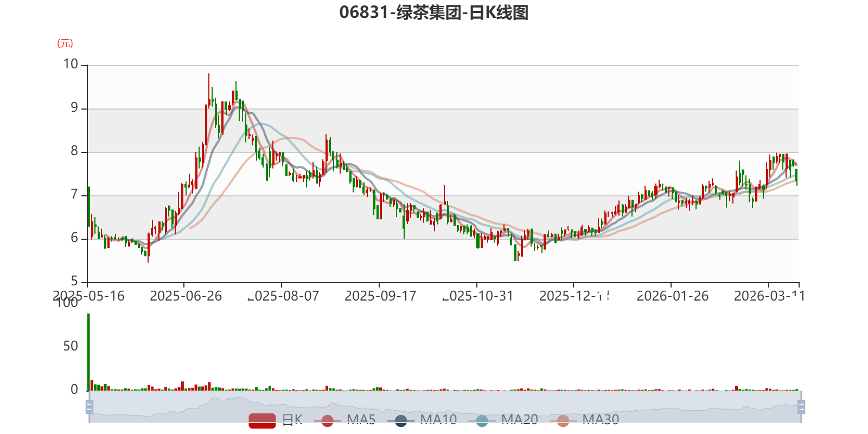
Task: Click the right data zoom handle
Action: (801, 406)
